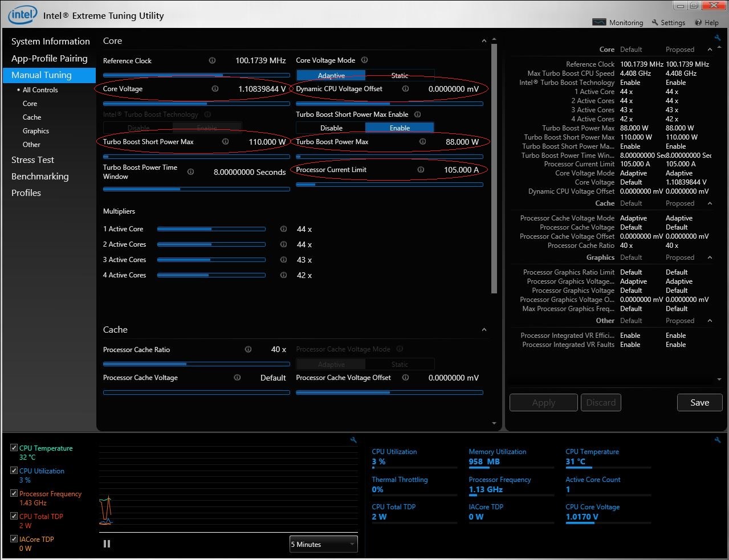Click the info icon next to Core Voltage

(215, 89)
